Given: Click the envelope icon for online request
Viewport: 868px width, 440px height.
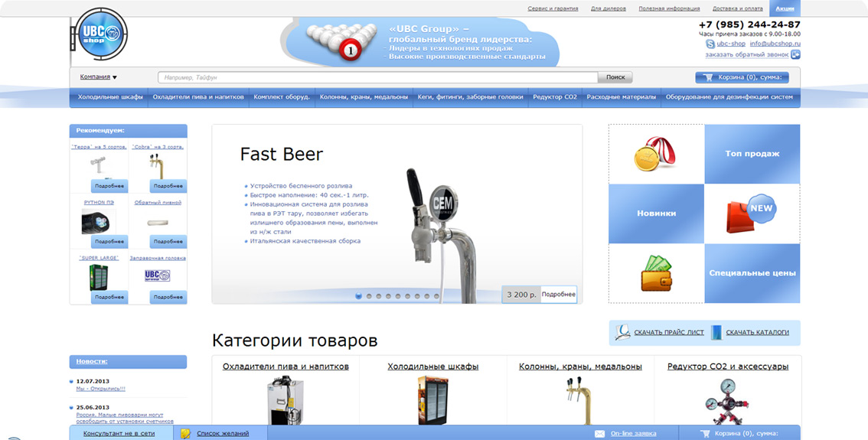Looking at the screenshot, I should [599, 434].
